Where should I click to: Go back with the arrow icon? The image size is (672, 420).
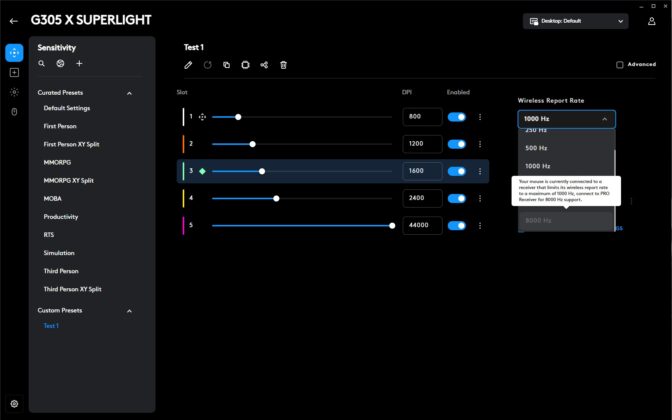(x=14, y=21)
